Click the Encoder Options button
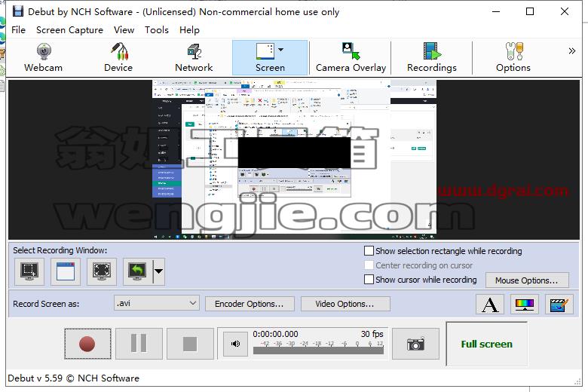This screenshot has height=392, width=588. tap(250, 304)
